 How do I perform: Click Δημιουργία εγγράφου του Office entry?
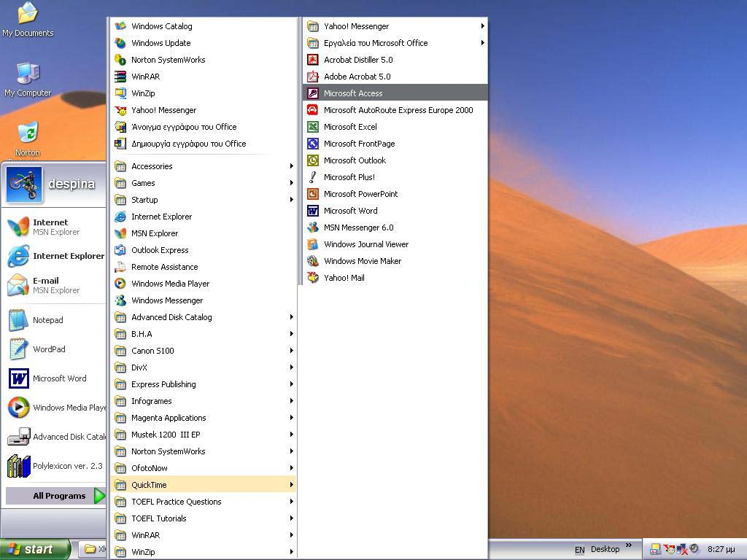[204, 144]
